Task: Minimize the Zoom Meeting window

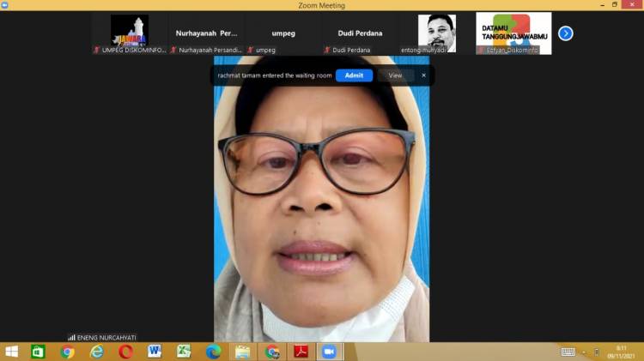Action: point(602,5)
